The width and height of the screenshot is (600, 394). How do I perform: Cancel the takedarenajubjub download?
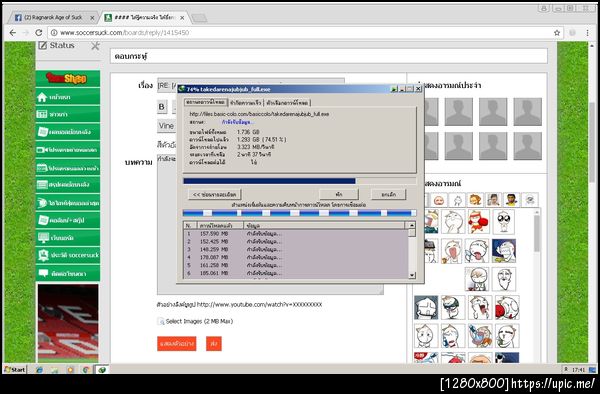point(388,194)
